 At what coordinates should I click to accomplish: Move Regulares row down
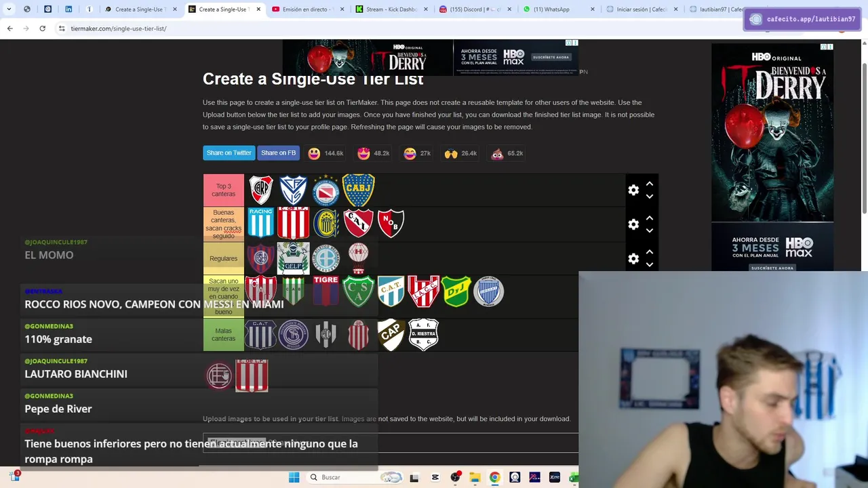[650, 264]
